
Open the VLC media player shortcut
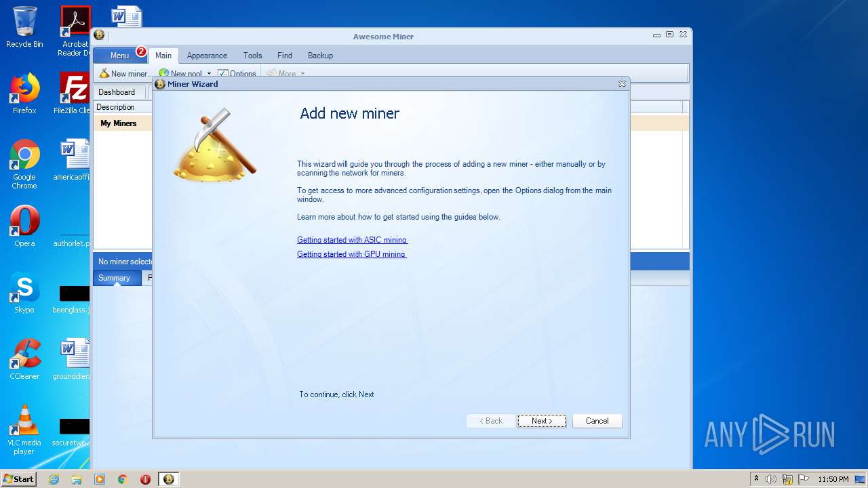pyautogui.click(x=24, y=430)
